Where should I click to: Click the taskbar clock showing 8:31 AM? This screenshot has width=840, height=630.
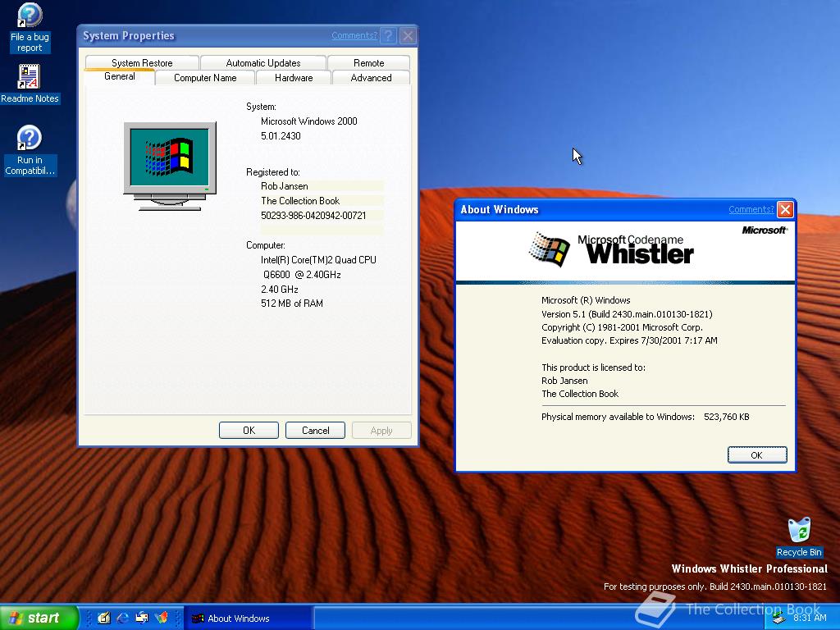pyautogui.click(x=810, y=618)
